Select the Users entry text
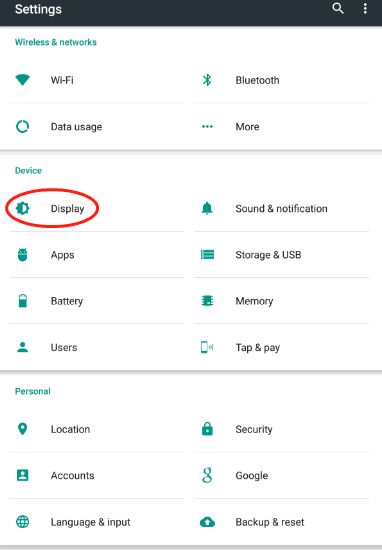 pos(64,348)
